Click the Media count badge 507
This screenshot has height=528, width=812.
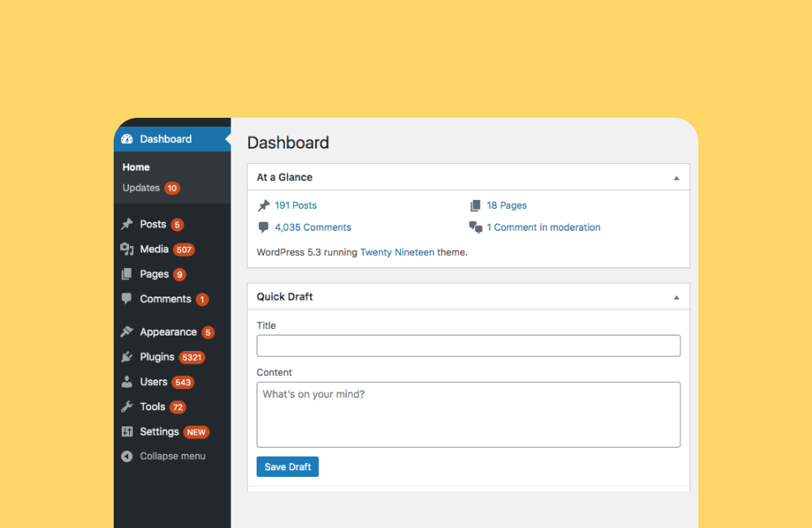point(184,249)
